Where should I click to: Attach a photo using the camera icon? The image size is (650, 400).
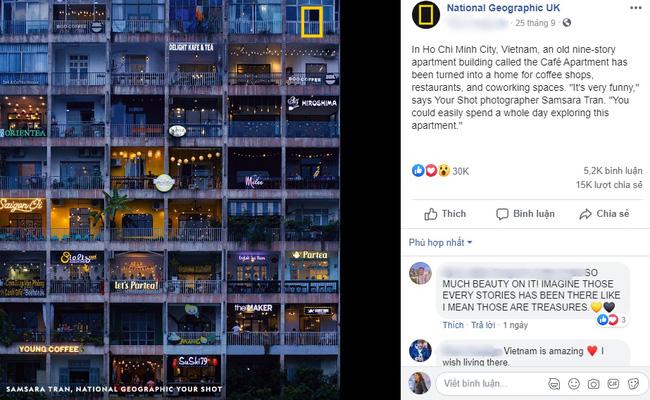(x=593, y=384)
